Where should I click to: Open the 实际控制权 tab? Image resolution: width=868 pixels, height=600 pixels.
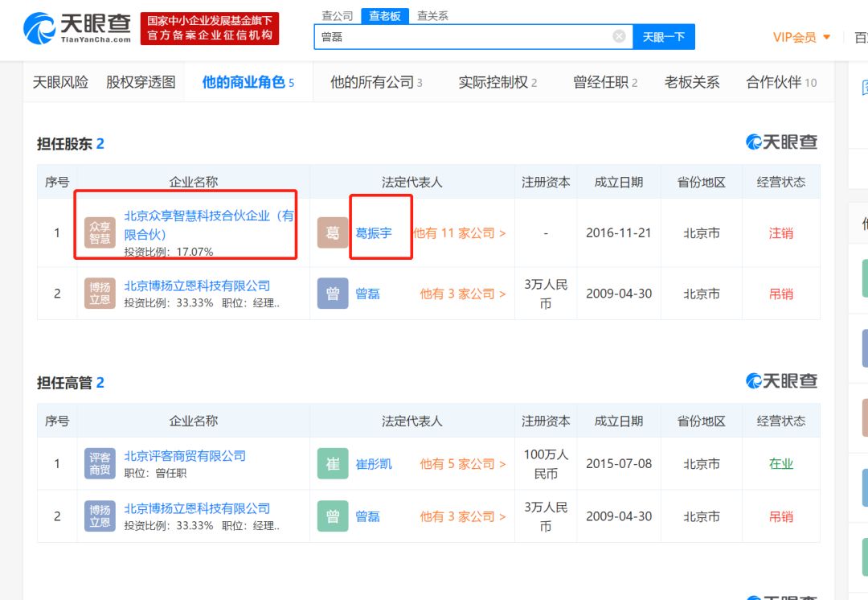tap(497, 82)
